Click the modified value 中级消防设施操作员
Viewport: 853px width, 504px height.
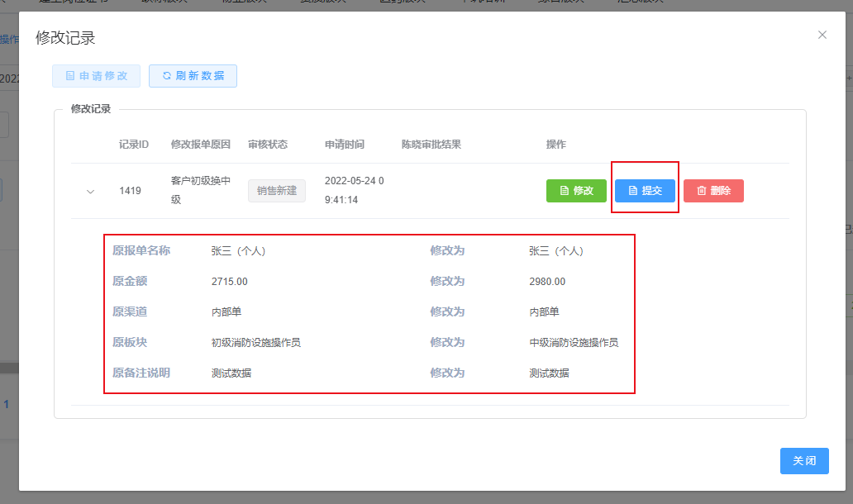pos(574,343)
